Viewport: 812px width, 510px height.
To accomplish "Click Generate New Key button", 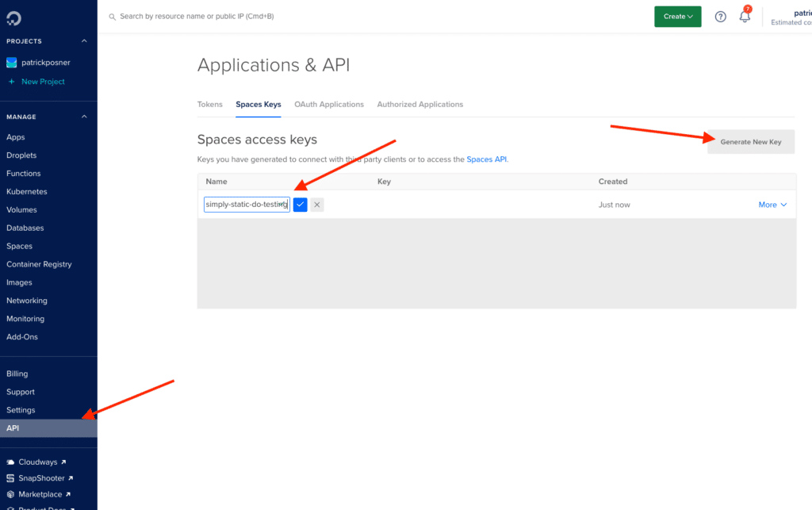I will (751, 142).
